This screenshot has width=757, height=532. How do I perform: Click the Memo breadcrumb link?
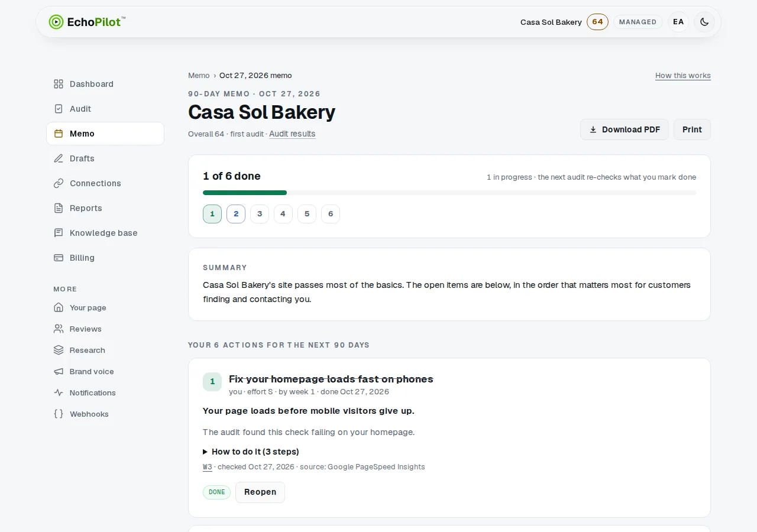coord(199,76)
